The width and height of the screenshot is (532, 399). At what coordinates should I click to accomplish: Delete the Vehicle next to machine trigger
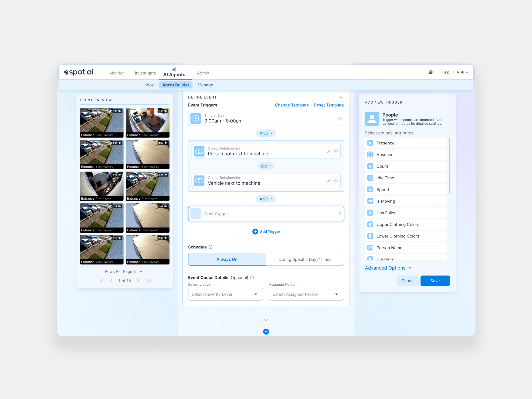click(336, 181)
